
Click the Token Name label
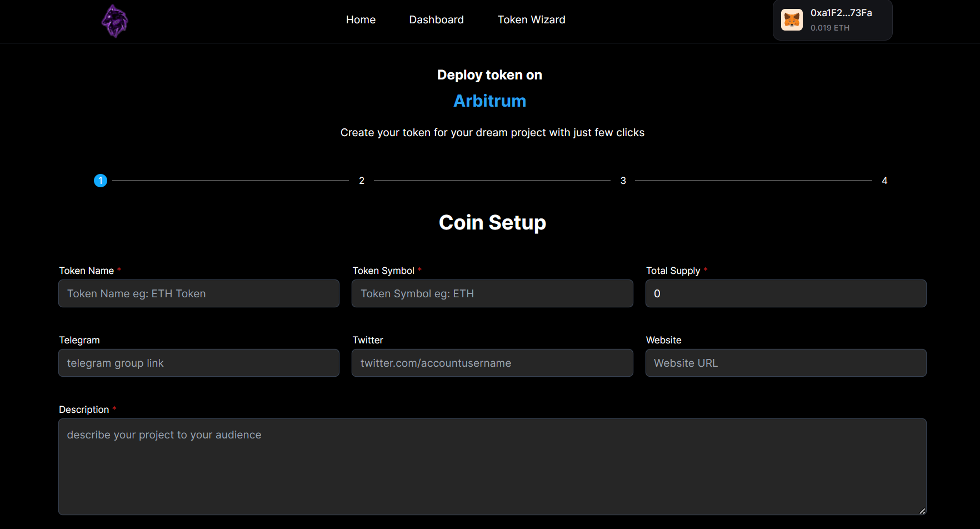click(87, 271)
